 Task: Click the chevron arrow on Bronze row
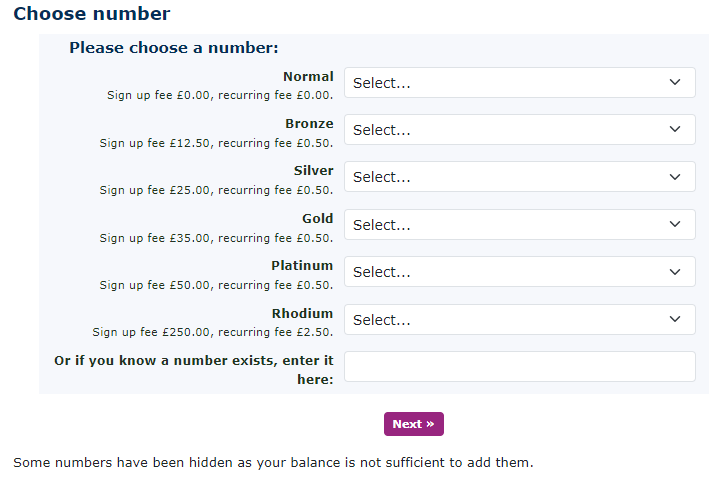tap(675, 130)
